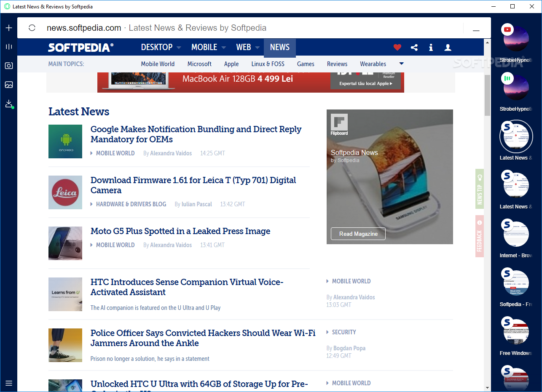Open HTC Introduces Sense Companion headline
542x392 pixels.
pyautogui.click(x=187, y=287)
